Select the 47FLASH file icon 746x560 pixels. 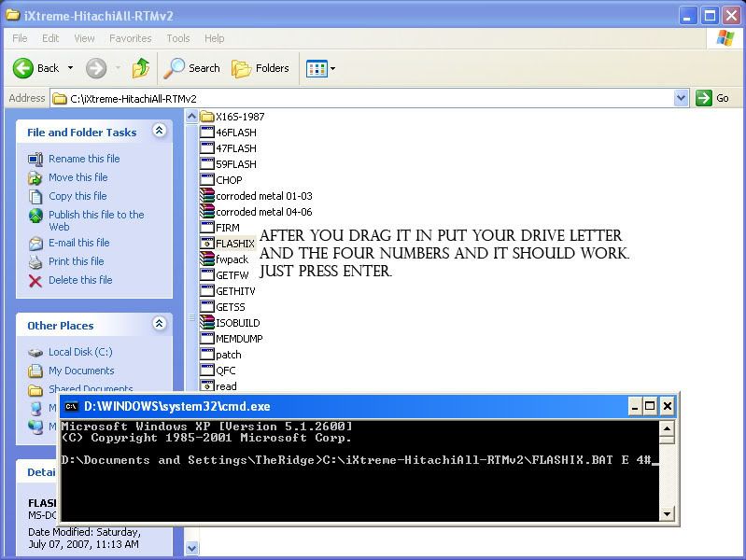click(x=207, y=148)
